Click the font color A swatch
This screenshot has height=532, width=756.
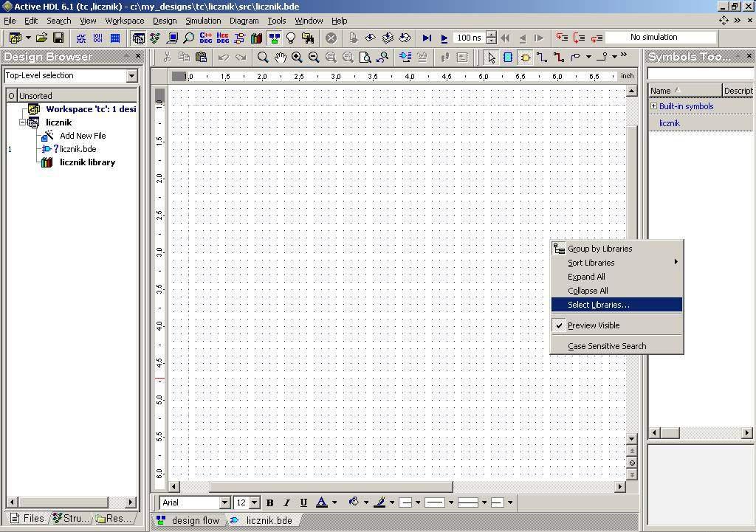(x=322, y=502)
